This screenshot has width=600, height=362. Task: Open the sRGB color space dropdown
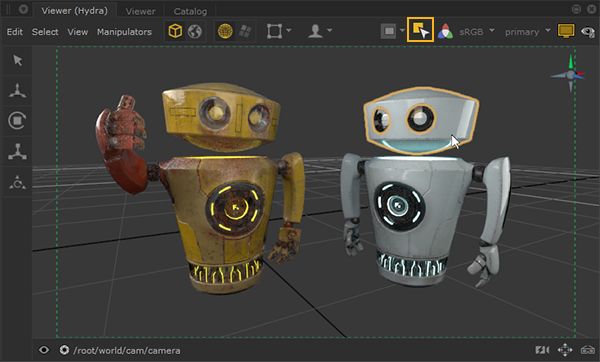coord(476,32)
